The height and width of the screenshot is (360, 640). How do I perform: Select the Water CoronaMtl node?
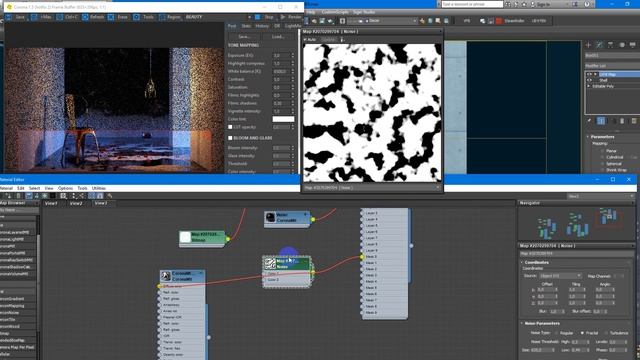click(x=287, y=218)
